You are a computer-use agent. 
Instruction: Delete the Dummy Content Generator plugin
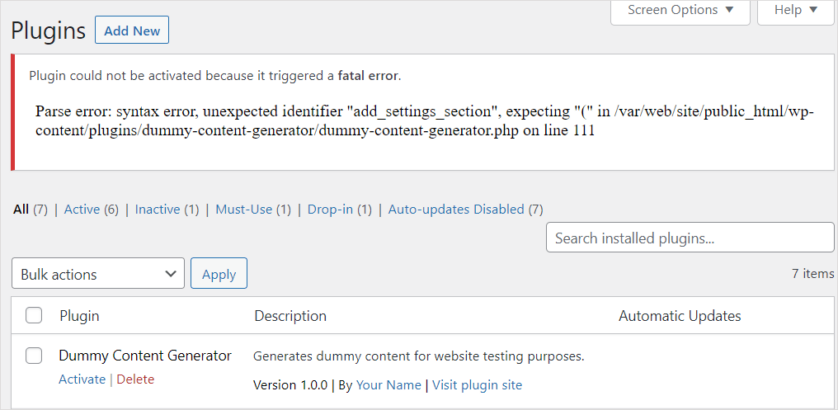click(x=136, y=379)
